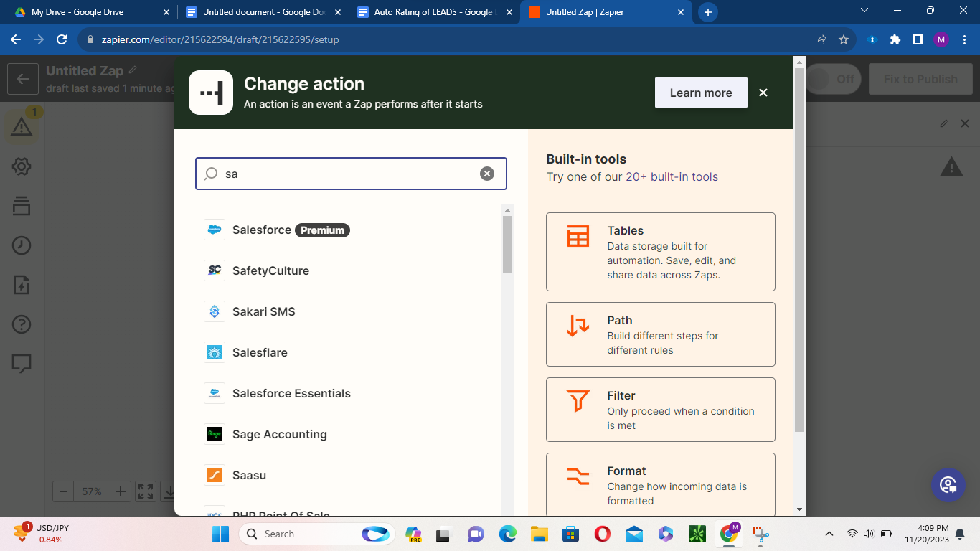Viewport: 980px width, 551px height.
Task: Open the Filter built-in tool
Action: point(661,410)
